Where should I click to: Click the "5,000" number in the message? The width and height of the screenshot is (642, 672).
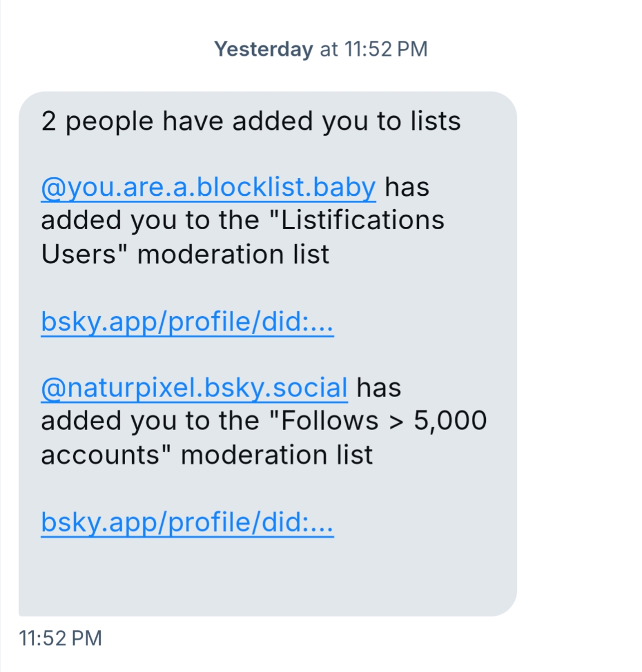450,421
